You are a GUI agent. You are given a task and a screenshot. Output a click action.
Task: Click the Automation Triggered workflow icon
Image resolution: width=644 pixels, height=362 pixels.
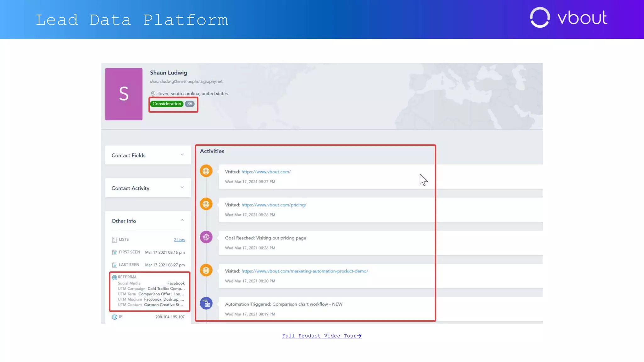[206, 304]
